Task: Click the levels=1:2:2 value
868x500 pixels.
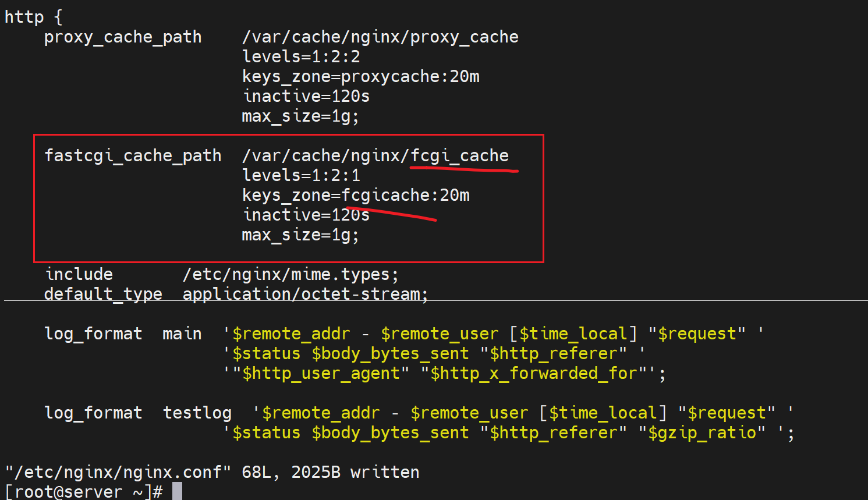Action: click(301, 56)
